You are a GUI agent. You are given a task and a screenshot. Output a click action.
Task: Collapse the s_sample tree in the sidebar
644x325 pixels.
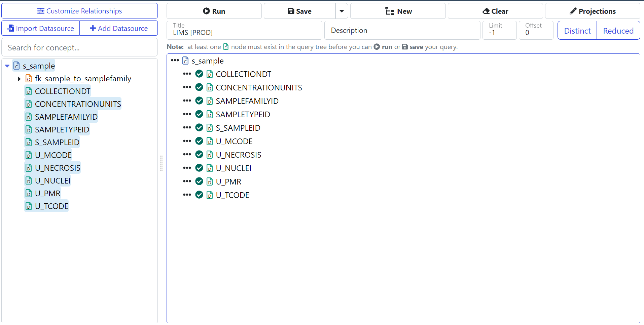click(7, 66)
